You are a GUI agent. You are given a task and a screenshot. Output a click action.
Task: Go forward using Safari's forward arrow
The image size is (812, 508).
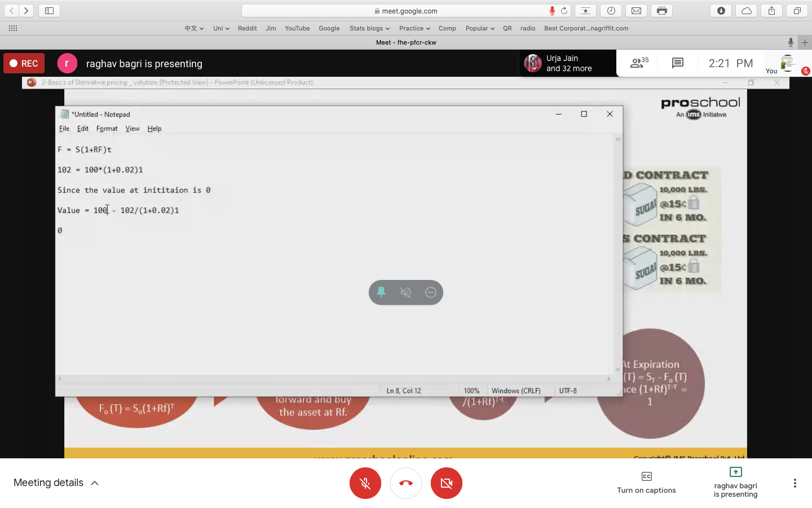tap(27, 11)
